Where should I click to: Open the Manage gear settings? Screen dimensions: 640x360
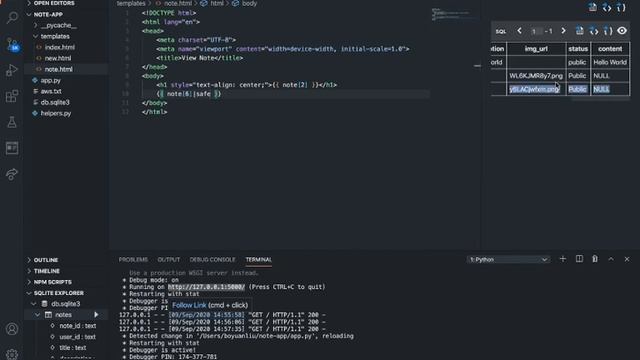[x=12, y=354]
